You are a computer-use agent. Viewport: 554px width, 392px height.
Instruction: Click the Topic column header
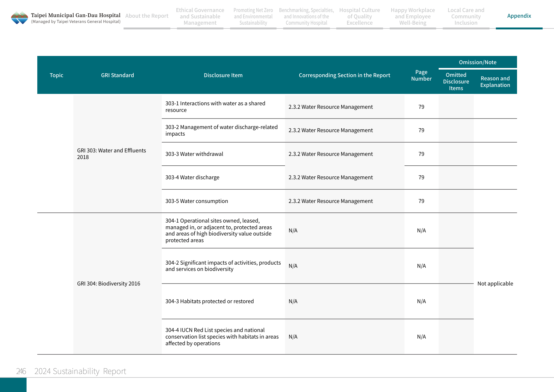pyautogui.click(x=56, y=75)
